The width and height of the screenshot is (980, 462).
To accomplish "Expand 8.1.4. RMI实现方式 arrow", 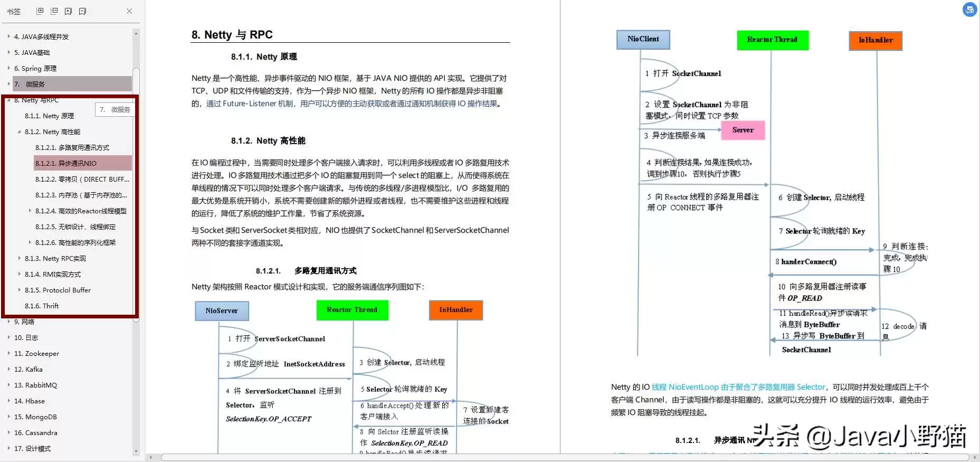I will coord(19,274).
